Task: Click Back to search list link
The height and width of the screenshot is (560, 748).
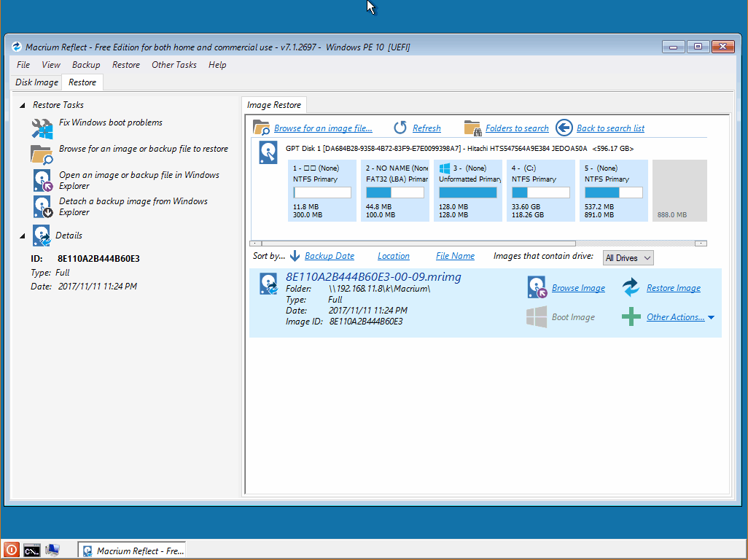Action: (610, 128)
